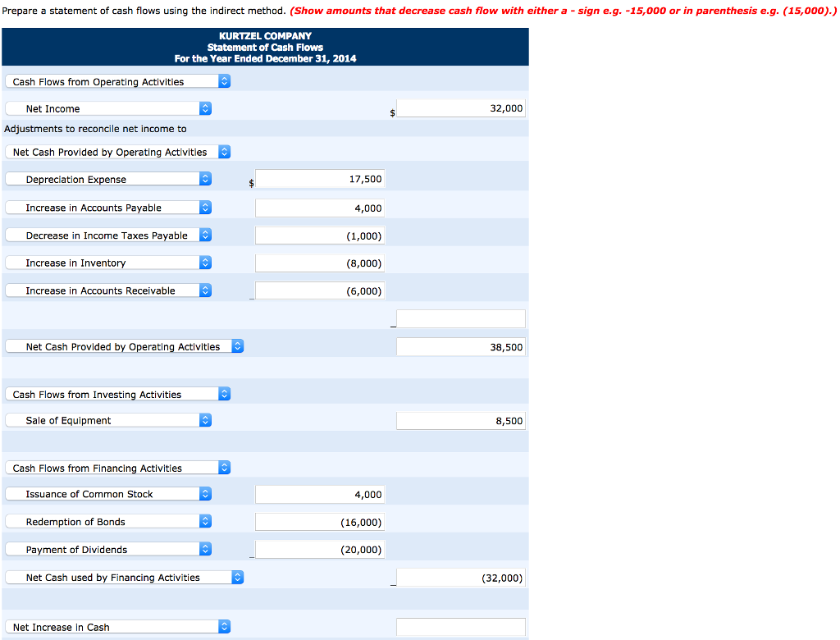Image resolution: width=840 pixels, height=640 pixels.
Task: Click the Accounts Payable amount field showing 4,000
Action: [x=320, y=208]
